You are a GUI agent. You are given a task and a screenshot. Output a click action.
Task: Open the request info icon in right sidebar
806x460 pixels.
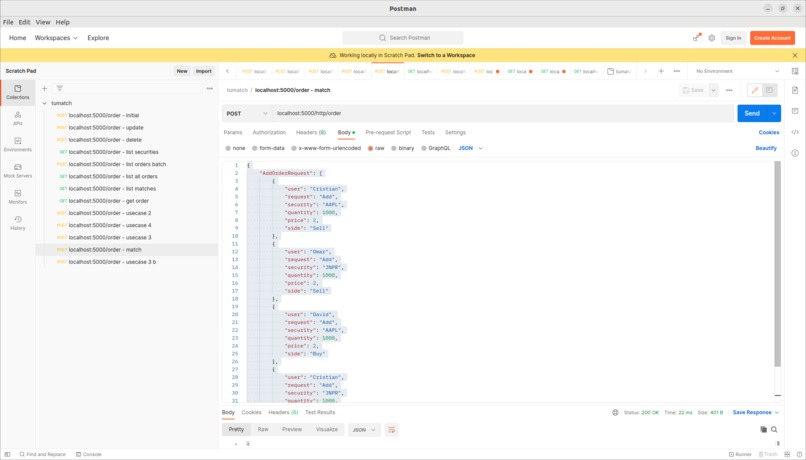coord(795,153)
